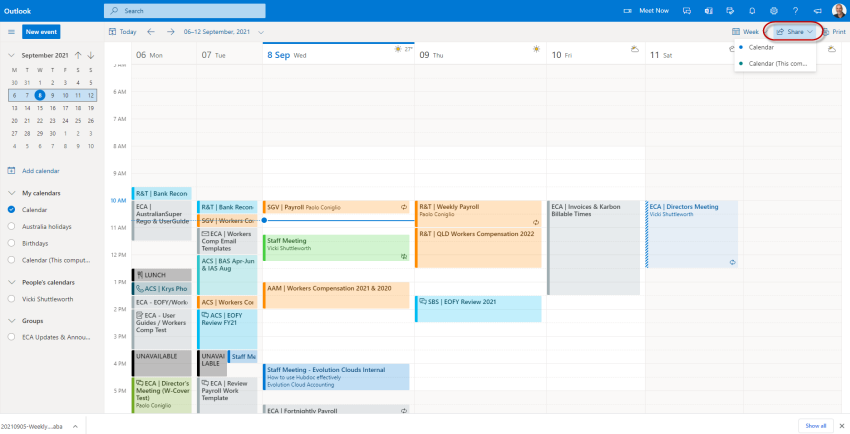Click the partly cloudy icon on Friday
Image resolution: width=850 pixels, height=434 pixels.
click(x=635, y=49)
